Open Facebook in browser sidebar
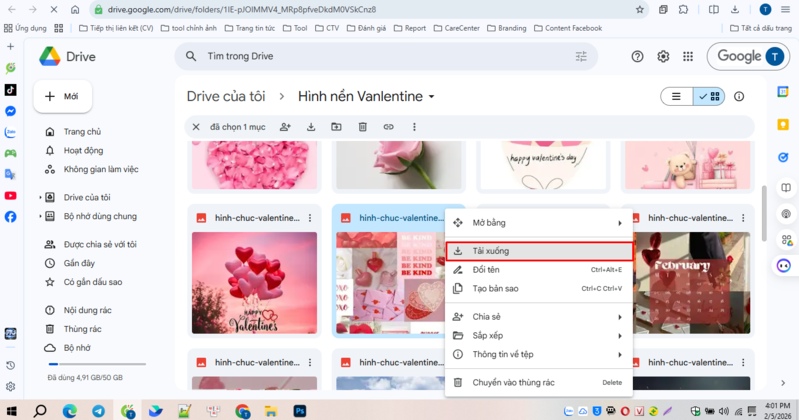Screen dimensions: 799x420 (10, 217)
